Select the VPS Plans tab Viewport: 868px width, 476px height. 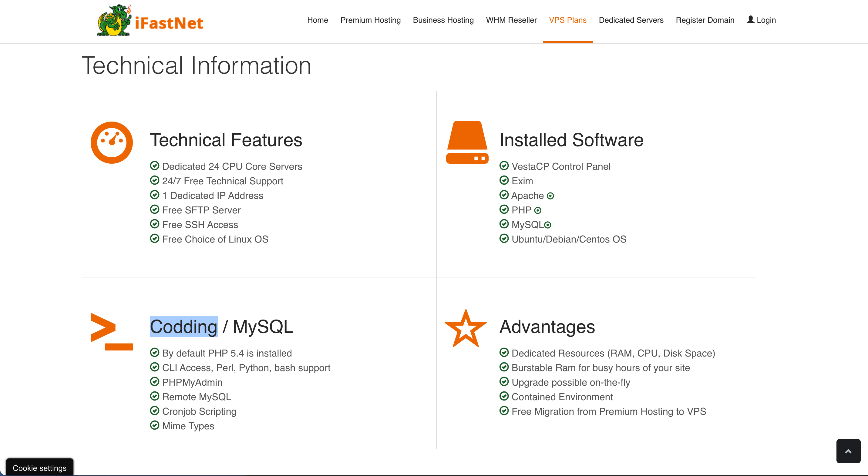click(x=568, y=20)
